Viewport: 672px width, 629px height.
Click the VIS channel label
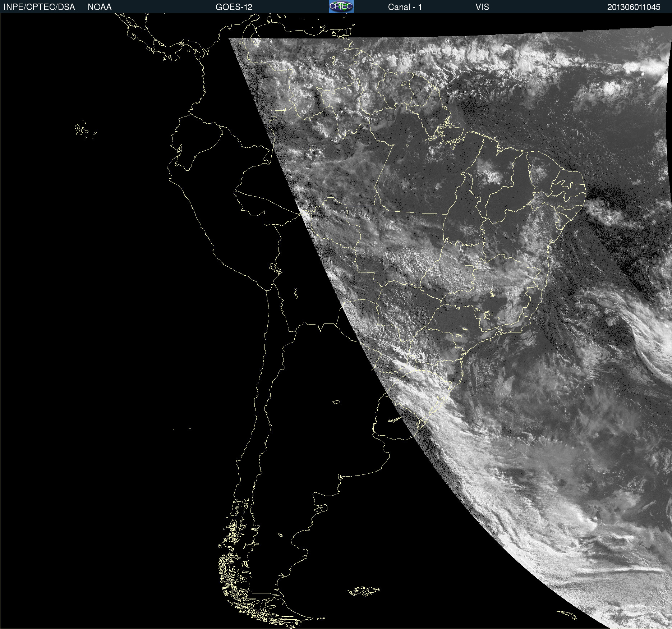(x=482, y=7)
